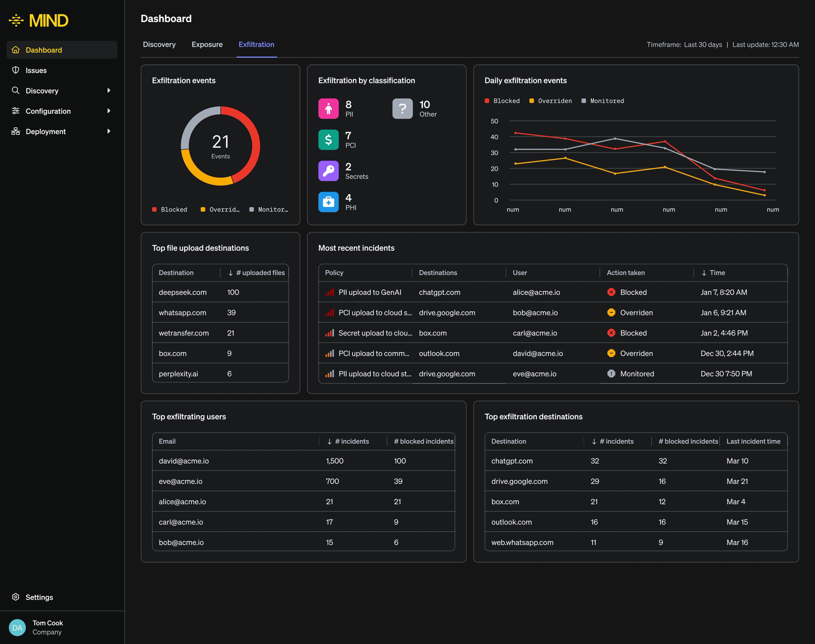Image resolution: width=815 pixels, height=644 pixels.
Task: Open Tom Cook user profile avatar
Action: (17, 627)
